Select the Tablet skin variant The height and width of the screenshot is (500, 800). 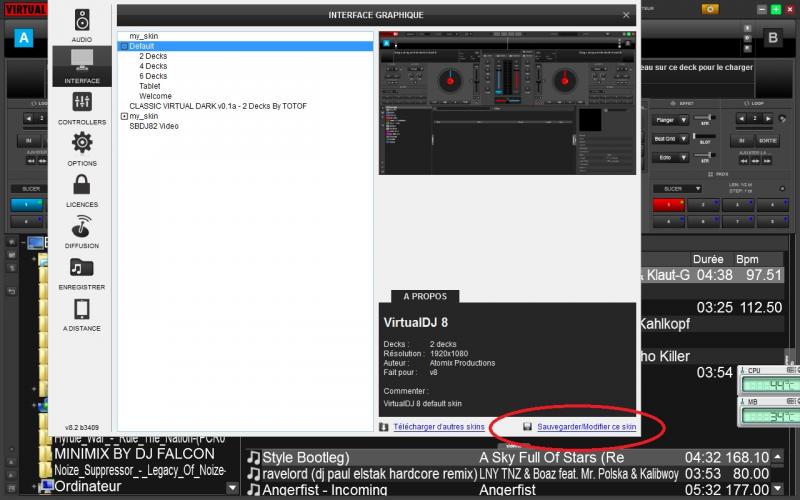tap(149, 86)
